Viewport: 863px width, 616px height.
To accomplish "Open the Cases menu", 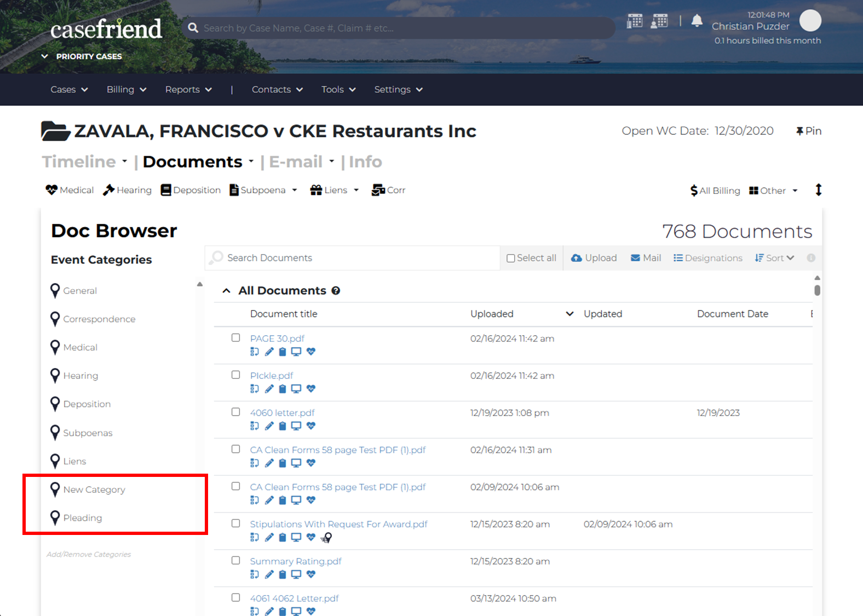I will point(69,89).
